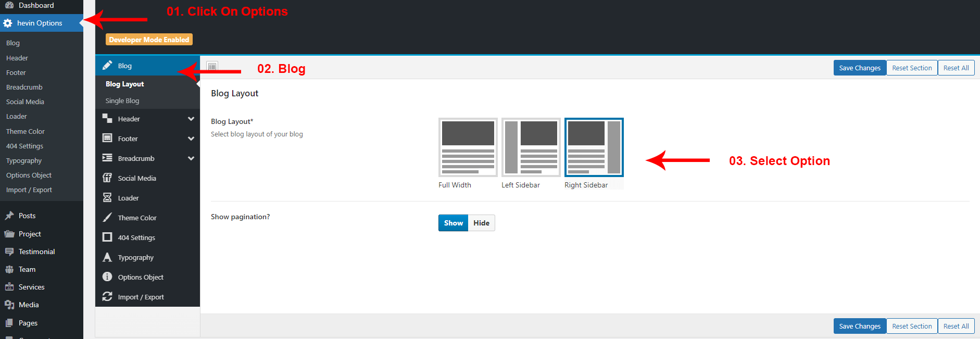Image resolution: width=980 pixels, height=339 pixels.
Task: Click the top Save Changes button
Action: click(859, 68)
